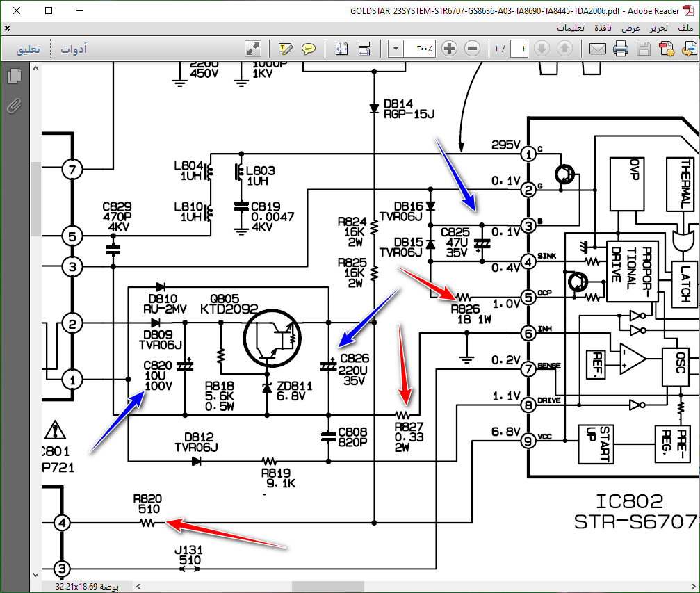
Task: Click the C825 47U 35V label
Action: [x=455, y=243]
